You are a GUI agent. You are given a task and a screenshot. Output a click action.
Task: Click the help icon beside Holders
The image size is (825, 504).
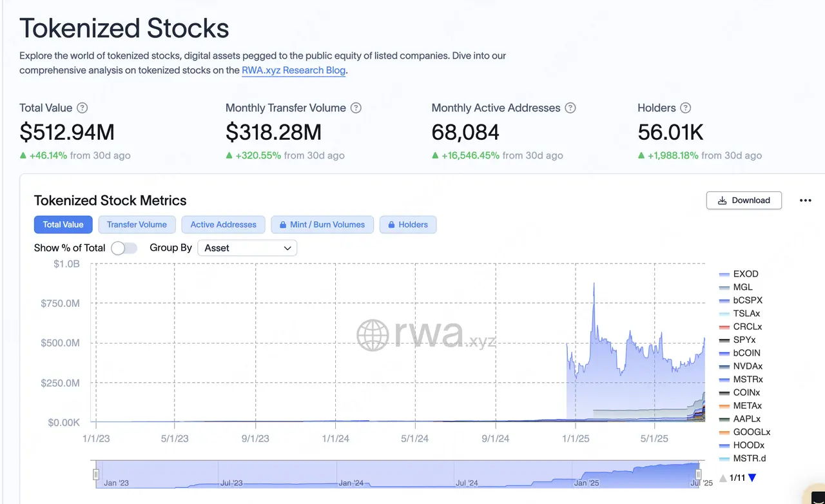(686, 108)
